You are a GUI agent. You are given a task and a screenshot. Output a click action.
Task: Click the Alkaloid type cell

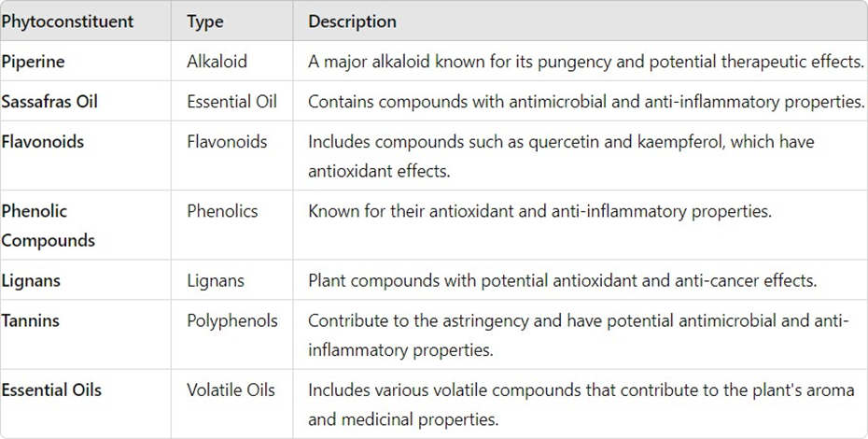[217, 62]
